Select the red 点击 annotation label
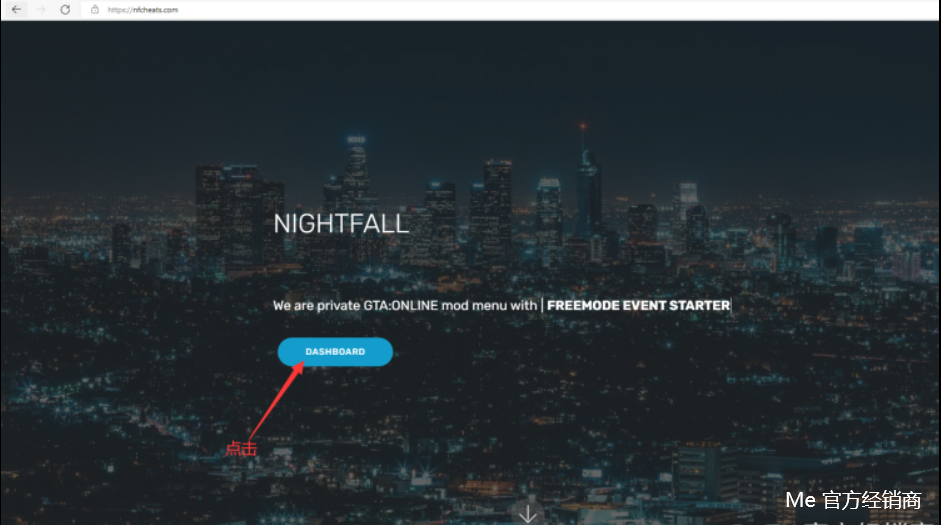941x525 pixels. coord(241,448)
